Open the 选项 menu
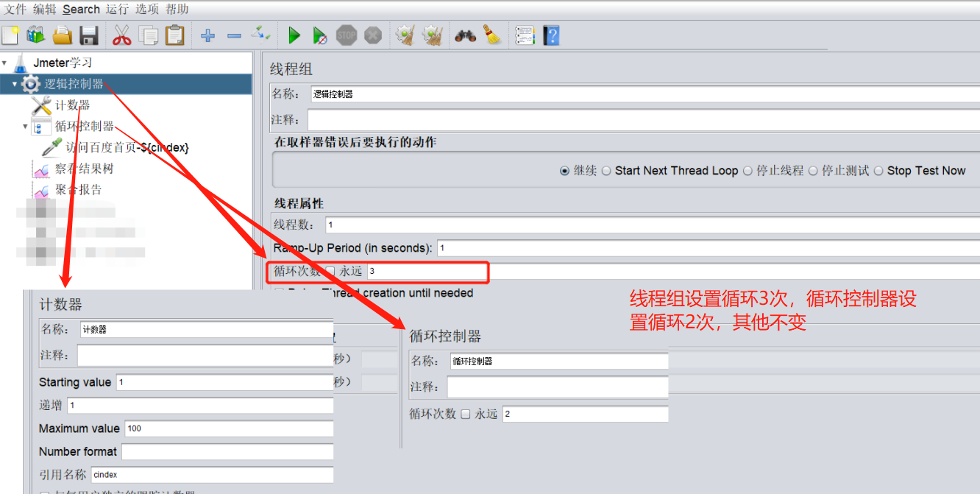 coord(147,9)
